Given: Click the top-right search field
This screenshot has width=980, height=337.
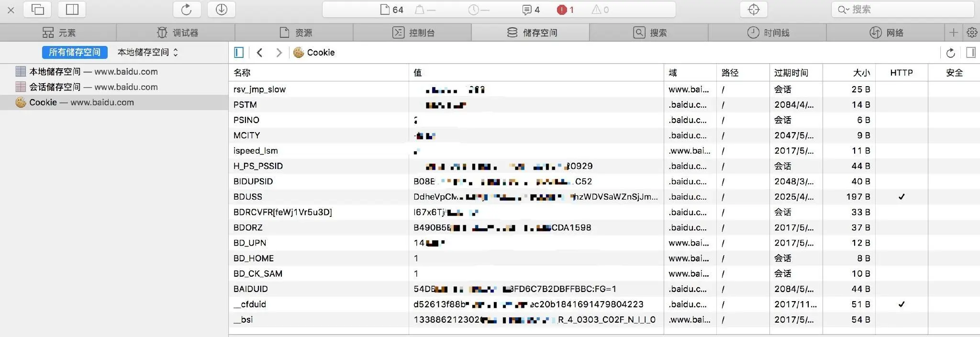Looking at the screenshot, I should 902,9.
